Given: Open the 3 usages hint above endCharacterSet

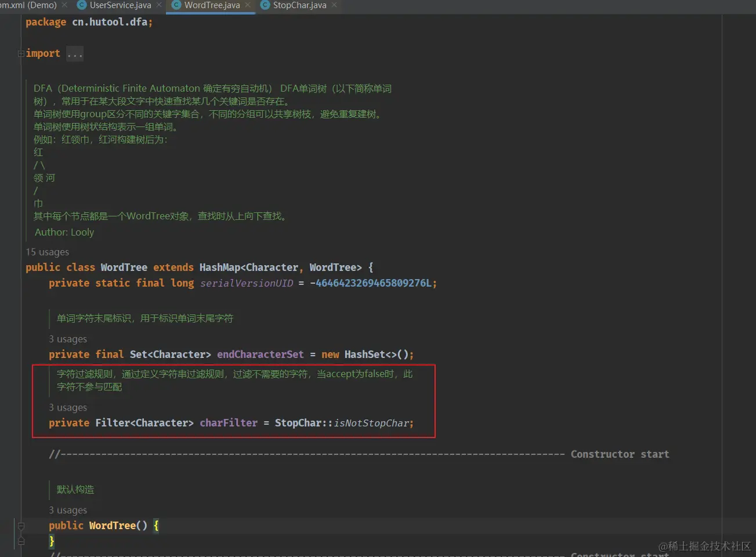Looking at the screenshot, I should point(68,339).
